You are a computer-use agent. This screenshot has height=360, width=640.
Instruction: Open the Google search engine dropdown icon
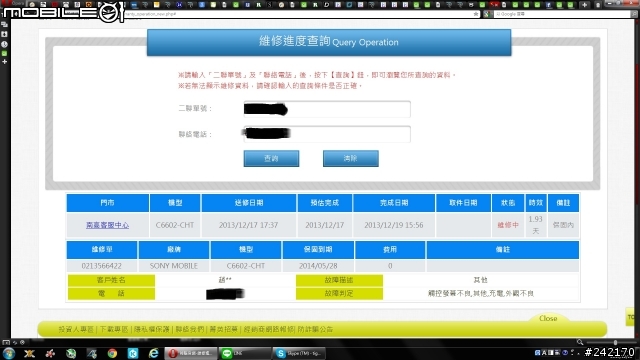tap(487, 14)
